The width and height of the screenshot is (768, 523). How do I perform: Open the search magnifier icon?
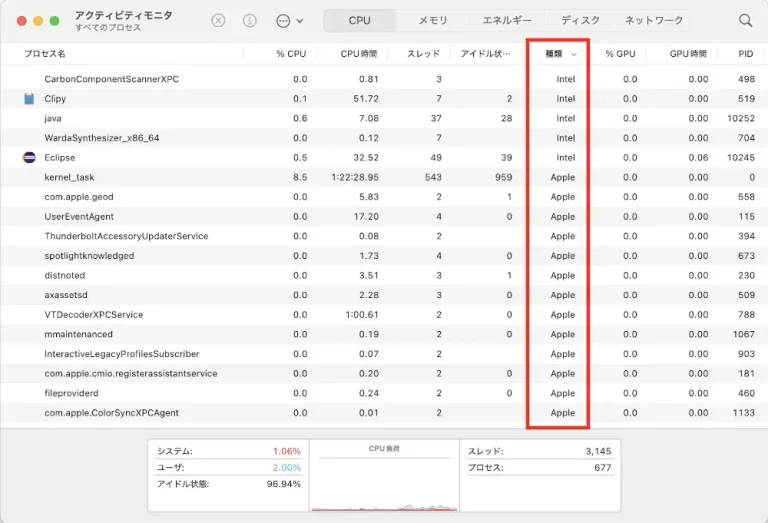pyautogui.click(x=745, y=21)
